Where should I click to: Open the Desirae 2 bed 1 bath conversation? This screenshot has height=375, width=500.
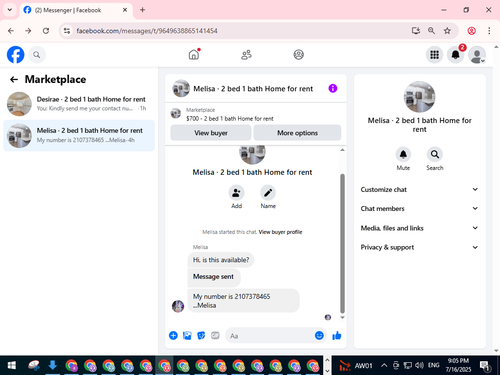tap(79, 104)
